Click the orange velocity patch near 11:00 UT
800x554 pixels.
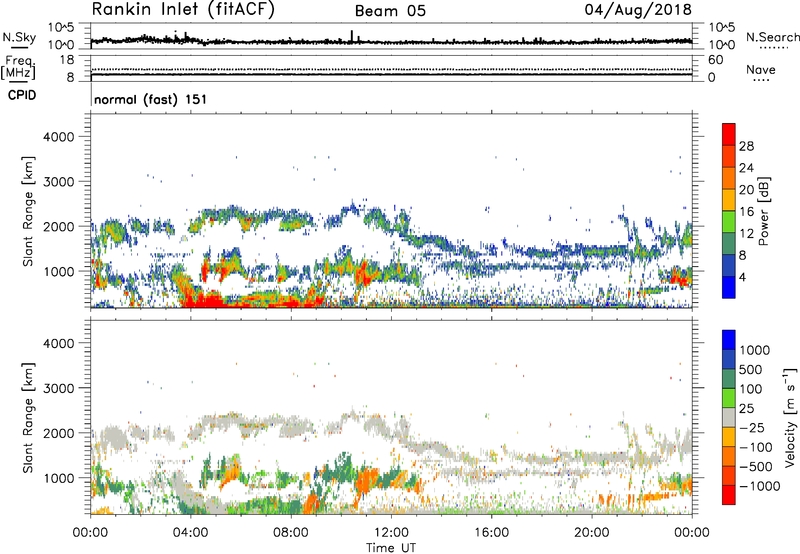tap(364, 482)
